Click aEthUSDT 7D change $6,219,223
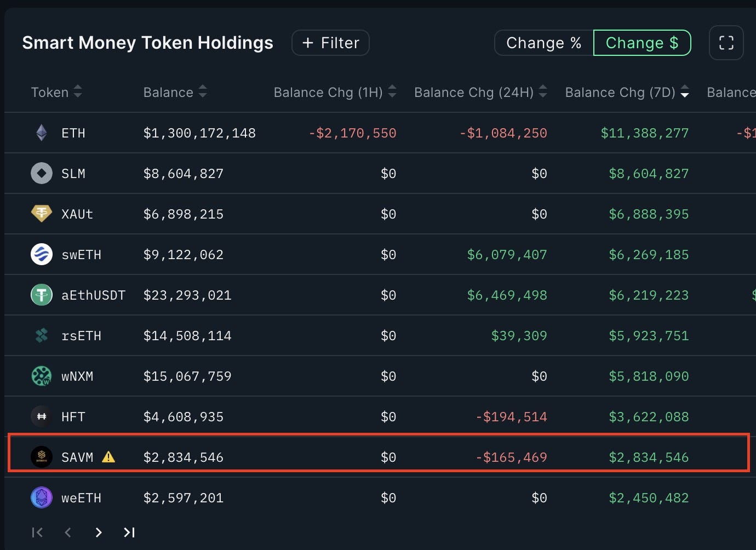Viewport: 756px width, 550px height. coord(649,295)
